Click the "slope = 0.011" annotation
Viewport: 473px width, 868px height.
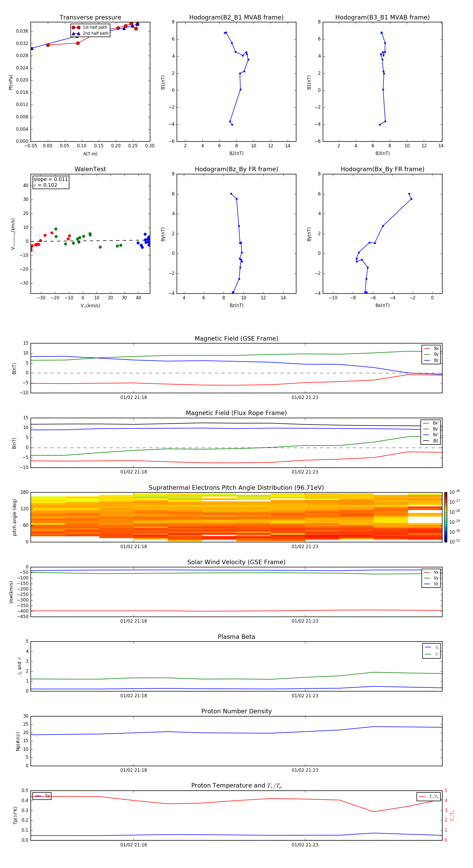[50, 179]
